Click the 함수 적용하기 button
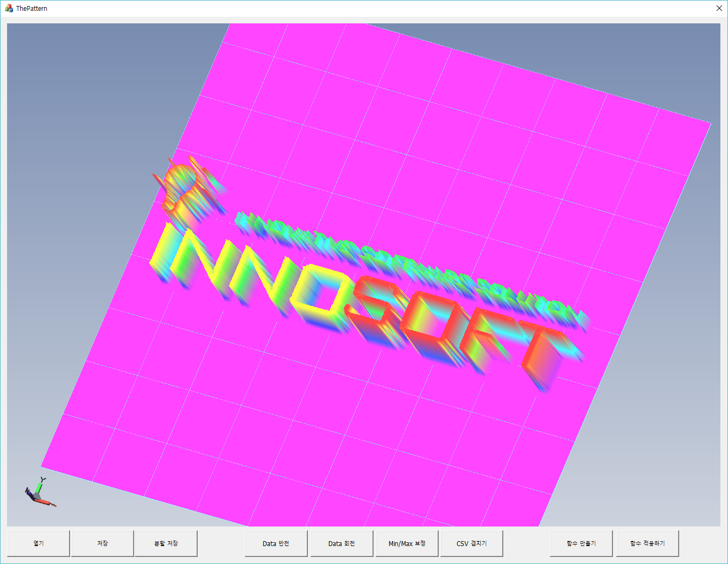Image resolution: width=728 pixels, height=564 pixels. click(648, 543)
